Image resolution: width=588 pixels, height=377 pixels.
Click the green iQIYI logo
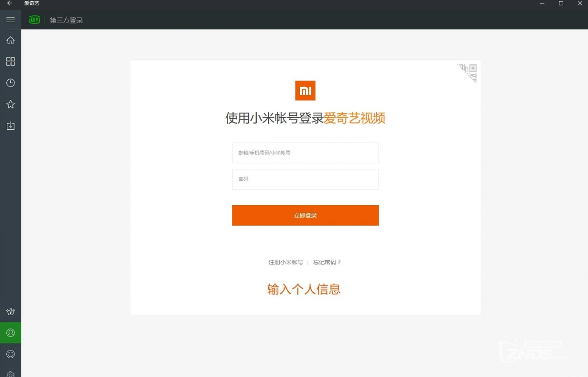coord(35,20)
